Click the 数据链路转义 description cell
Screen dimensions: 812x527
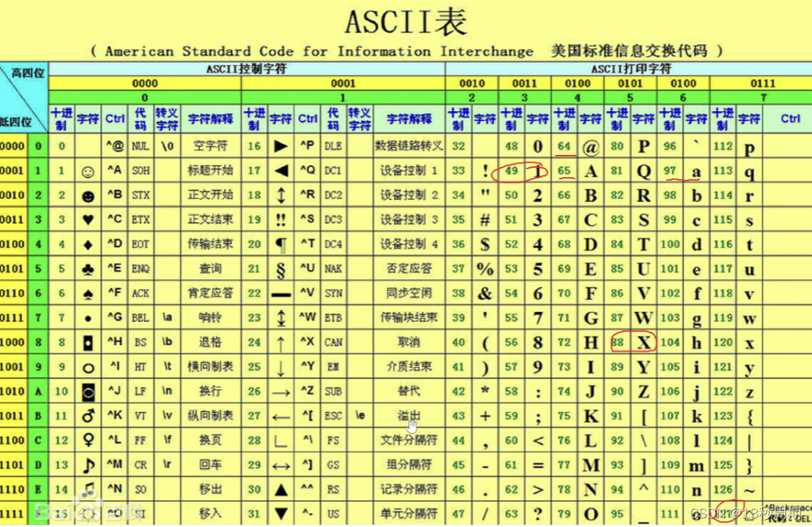click(409, 146)
